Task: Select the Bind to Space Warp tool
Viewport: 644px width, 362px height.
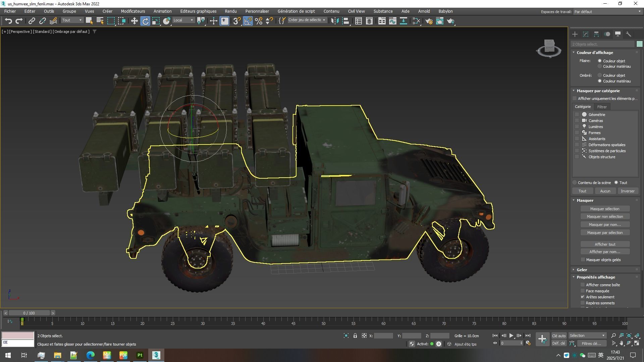Action: (53, 21)
